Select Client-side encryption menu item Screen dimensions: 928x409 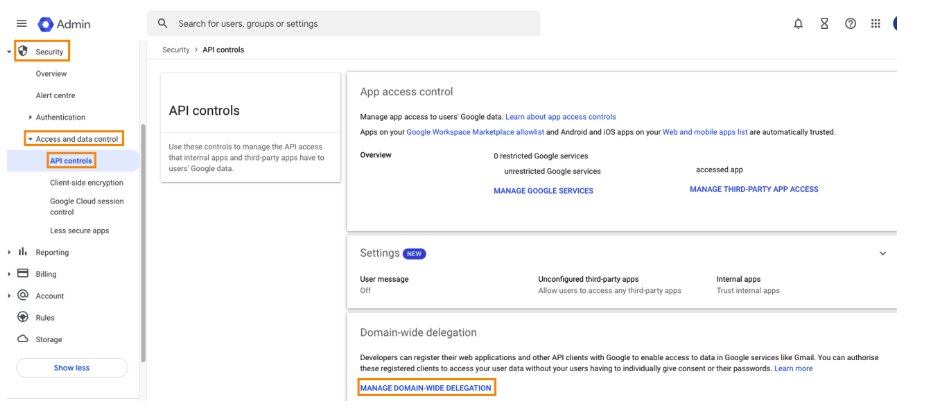86,183
